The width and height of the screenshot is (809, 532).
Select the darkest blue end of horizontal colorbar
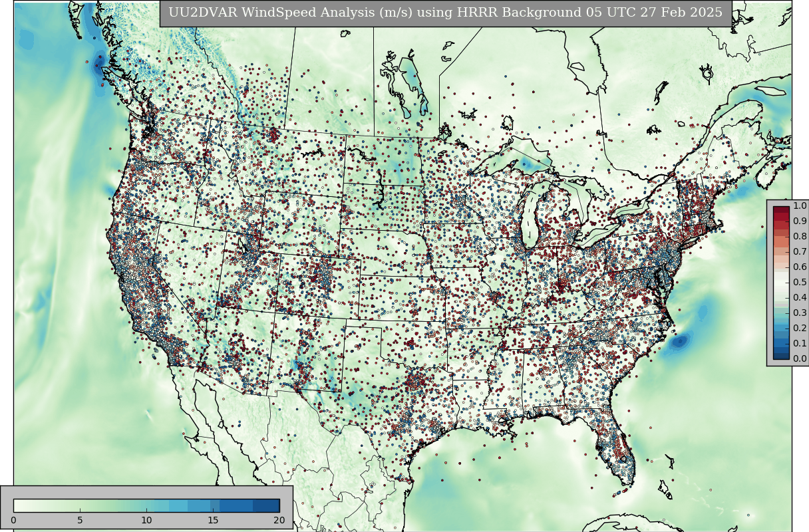tap(266, 505)
